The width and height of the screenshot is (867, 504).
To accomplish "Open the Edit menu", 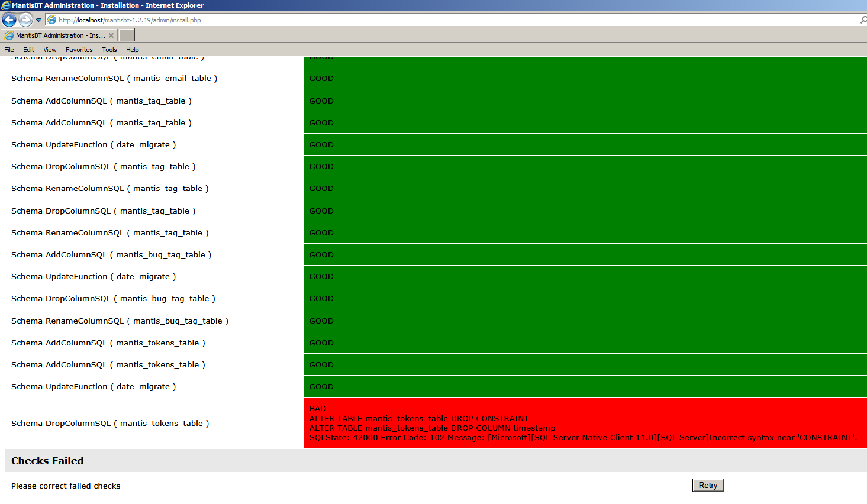I will coord(28,50).
